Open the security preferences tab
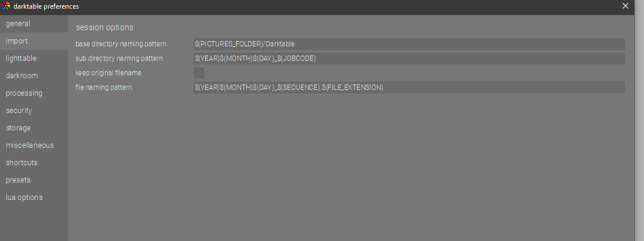 pos(19,111)
